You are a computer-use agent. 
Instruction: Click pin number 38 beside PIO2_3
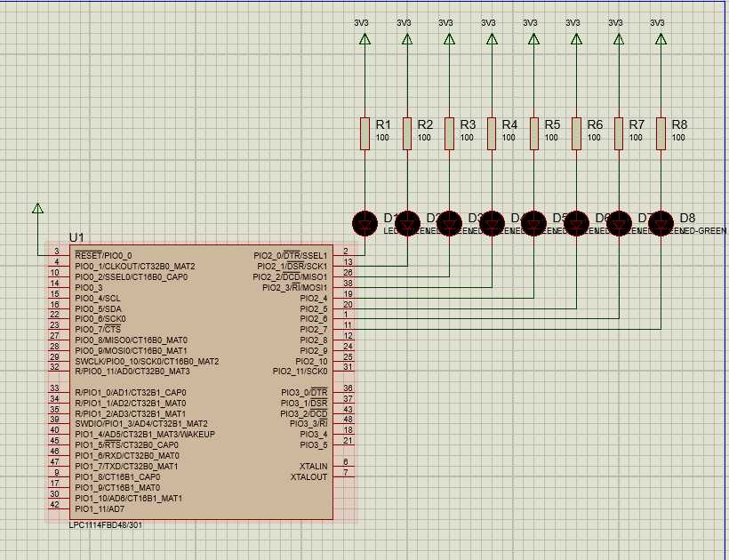(x=348, y=284)
